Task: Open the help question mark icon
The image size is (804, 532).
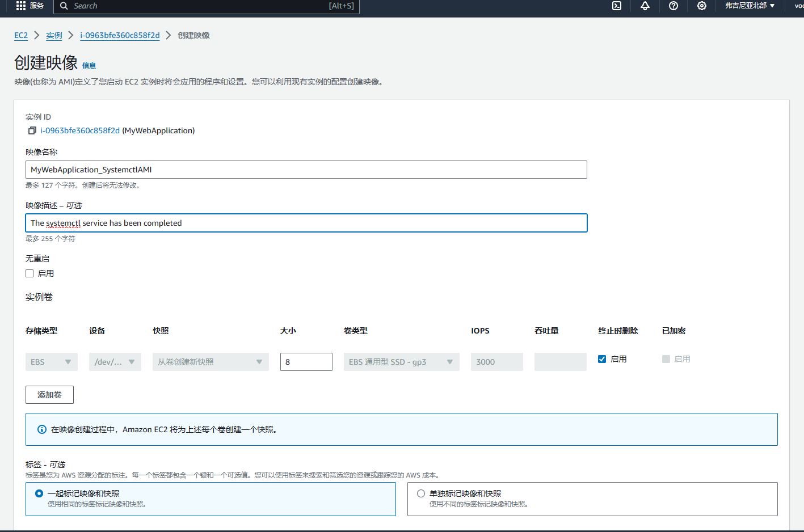Action: pos(673,6)
